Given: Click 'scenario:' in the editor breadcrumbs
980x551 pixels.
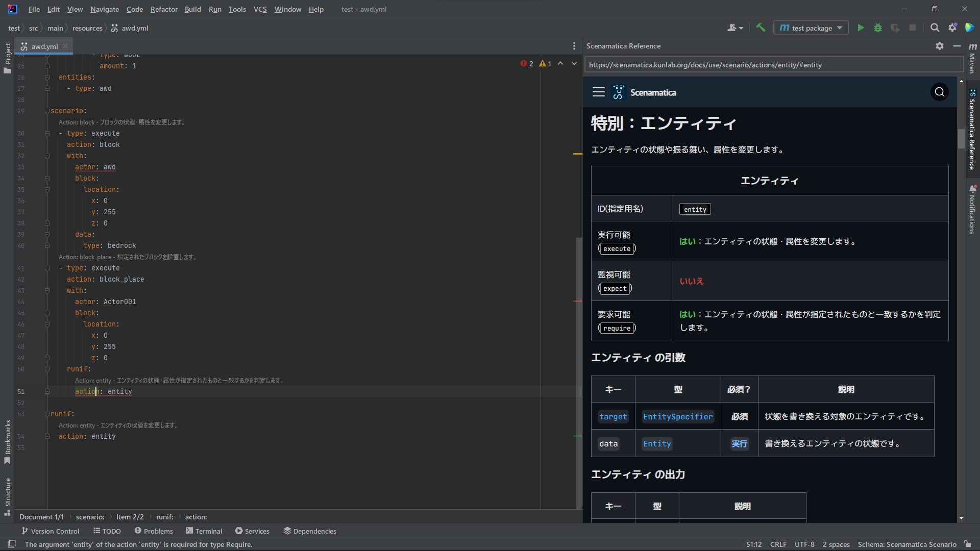Looking at the screenshot, I should coord(90,517).
